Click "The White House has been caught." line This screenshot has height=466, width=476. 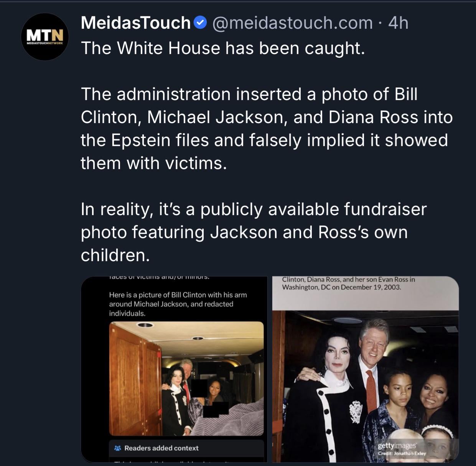[222, 48]
